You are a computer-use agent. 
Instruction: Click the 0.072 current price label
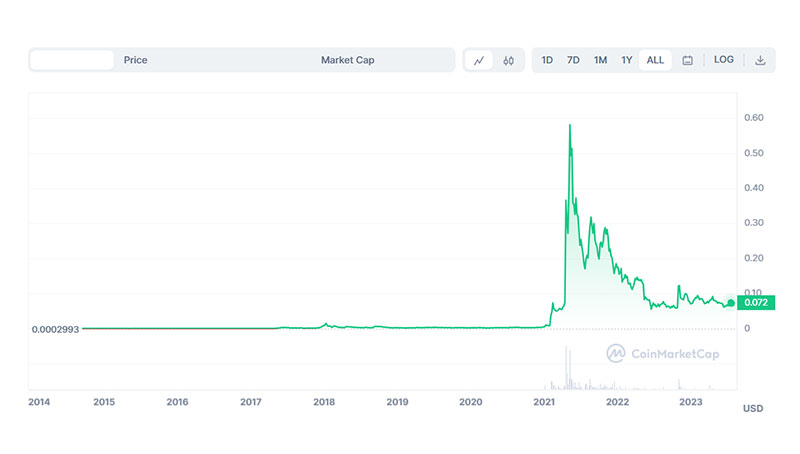(756, 302)
